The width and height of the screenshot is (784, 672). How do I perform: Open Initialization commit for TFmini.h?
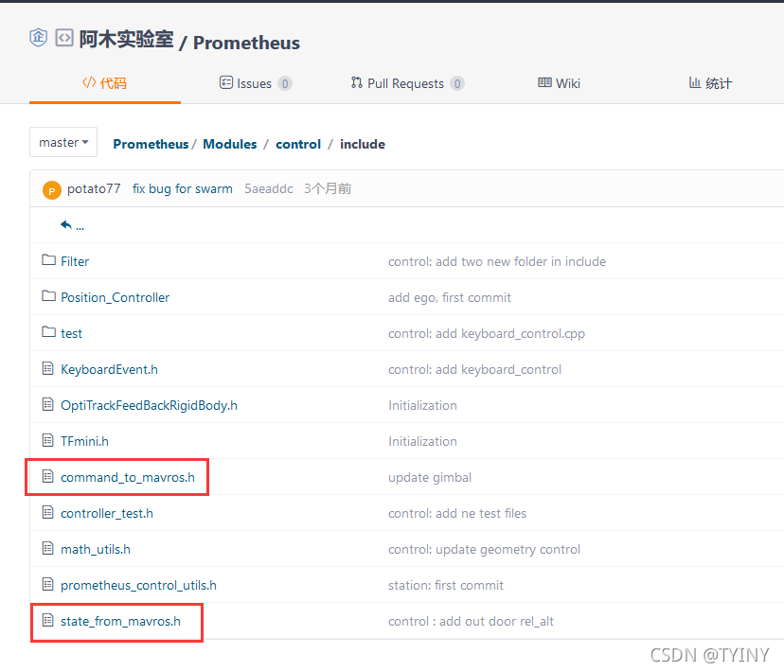(422, 442)
